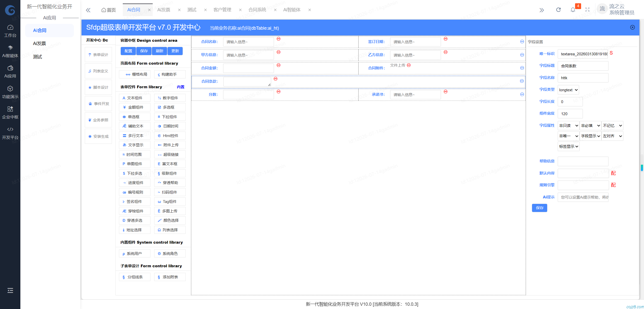
Task: Open 企业中枢 sidebar icon
Action: (10, 113)
